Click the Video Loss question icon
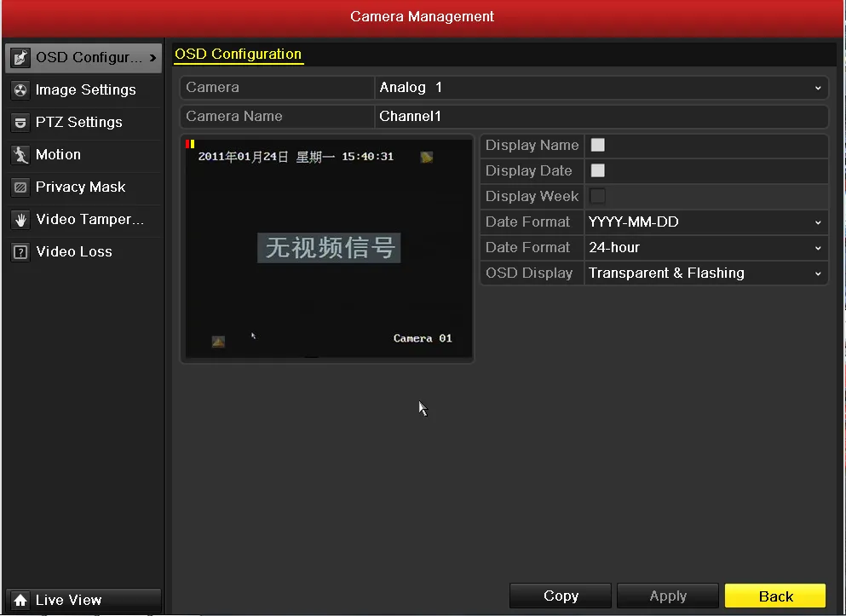This screenshot has width=846, height=616. point(20,252)
